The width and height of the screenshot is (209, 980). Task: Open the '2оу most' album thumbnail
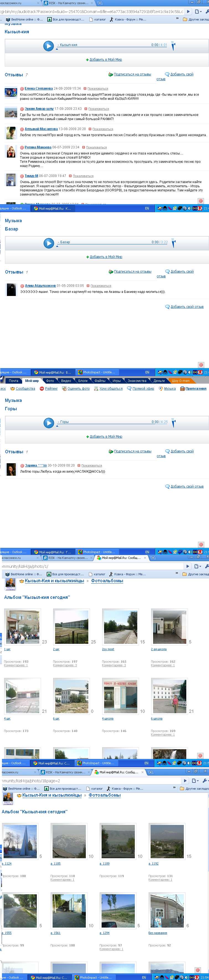pos(120,627)
